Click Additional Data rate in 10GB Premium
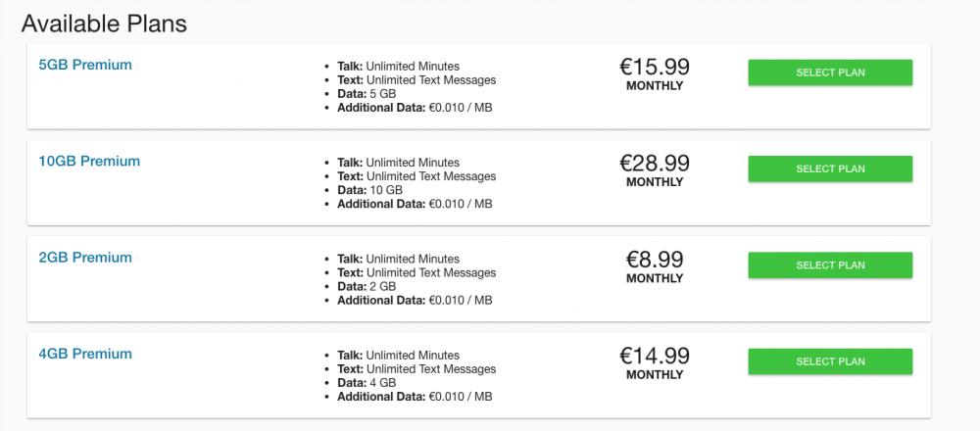This screenshot has height=431, width=980. coord(415,204)
